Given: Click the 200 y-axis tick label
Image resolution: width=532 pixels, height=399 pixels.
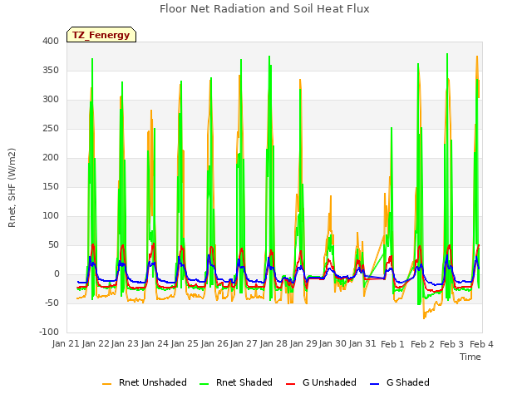Looking at the screenshot, I should (51, 157).
